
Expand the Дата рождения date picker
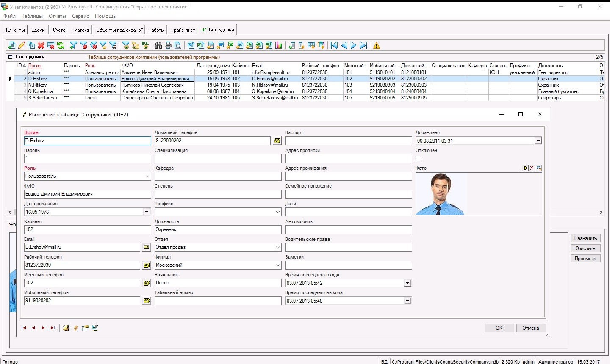click(x=147, y=212)
